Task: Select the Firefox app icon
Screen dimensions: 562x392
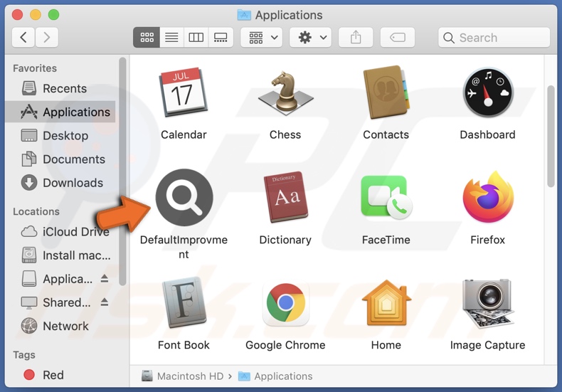Action: (488, 197)
